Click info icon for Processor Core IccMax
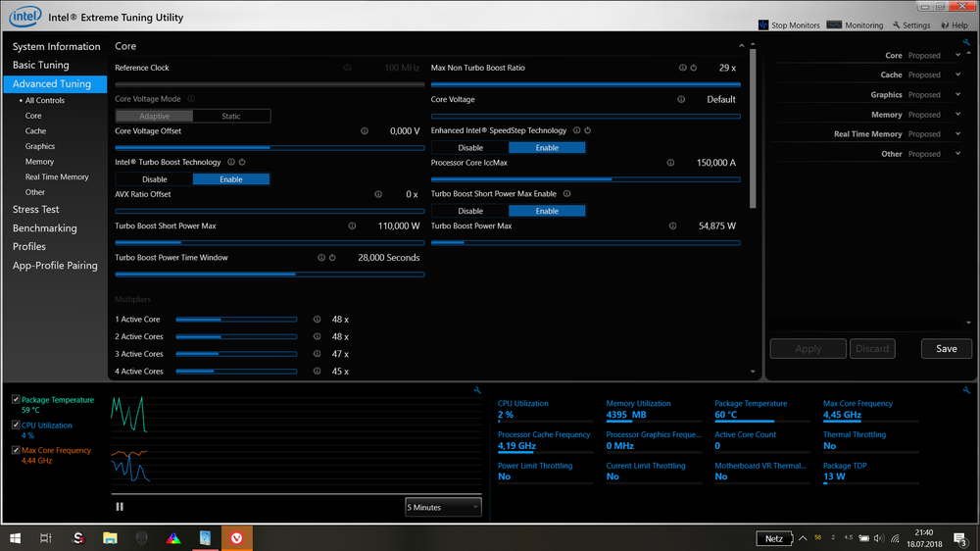The image size is (980, 551). (x=670, y=163)
